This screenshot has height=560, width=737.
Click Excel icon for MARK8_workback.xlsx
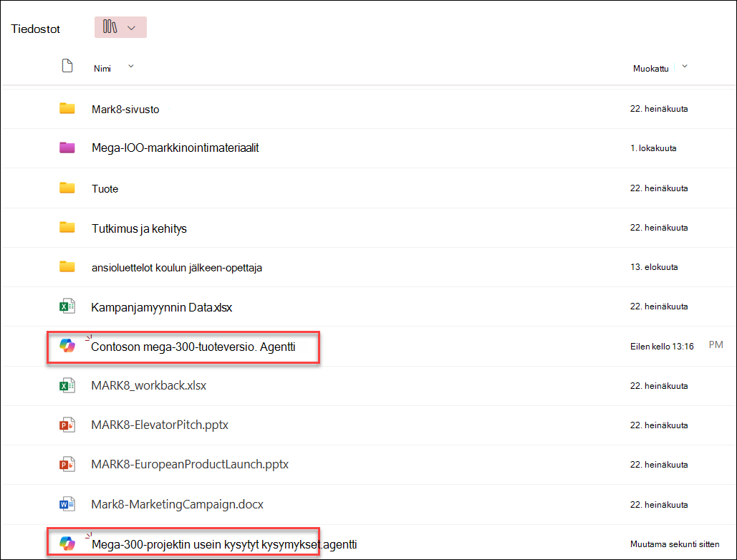coord(67,385)
